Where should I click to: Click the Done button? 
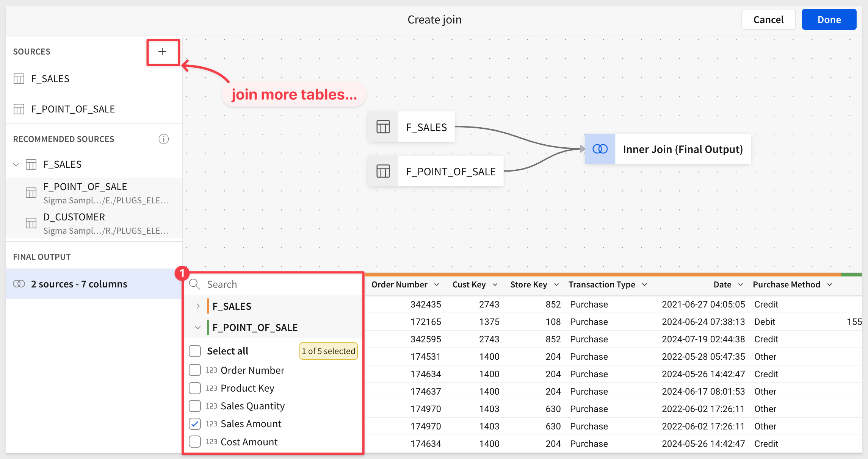point(829,20)
